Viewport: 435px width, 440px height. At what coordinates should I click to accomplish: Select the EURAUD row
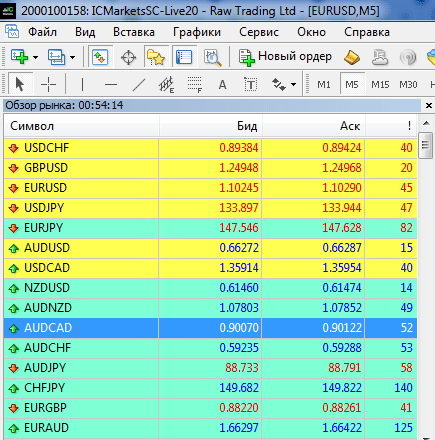(210, 428)
